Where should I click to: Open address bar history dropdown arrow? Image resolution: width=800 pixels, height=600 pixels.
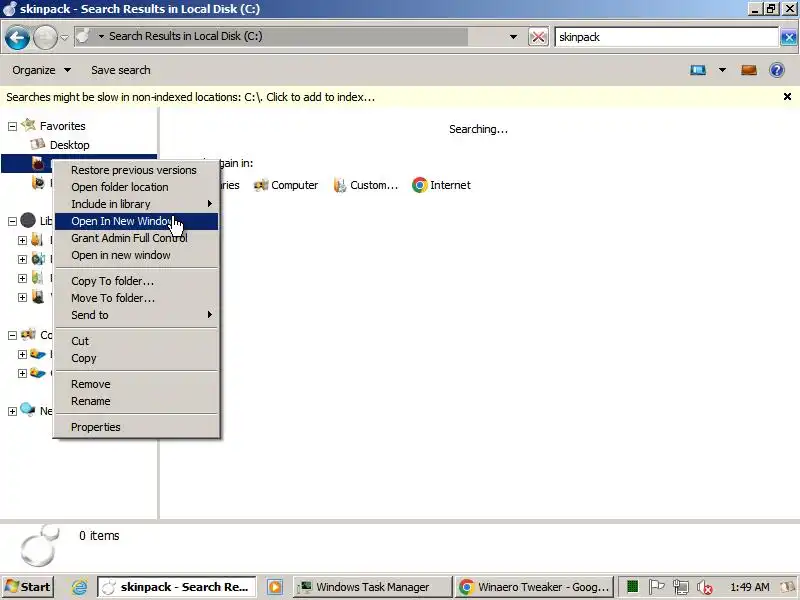click(x=513, y=37)
